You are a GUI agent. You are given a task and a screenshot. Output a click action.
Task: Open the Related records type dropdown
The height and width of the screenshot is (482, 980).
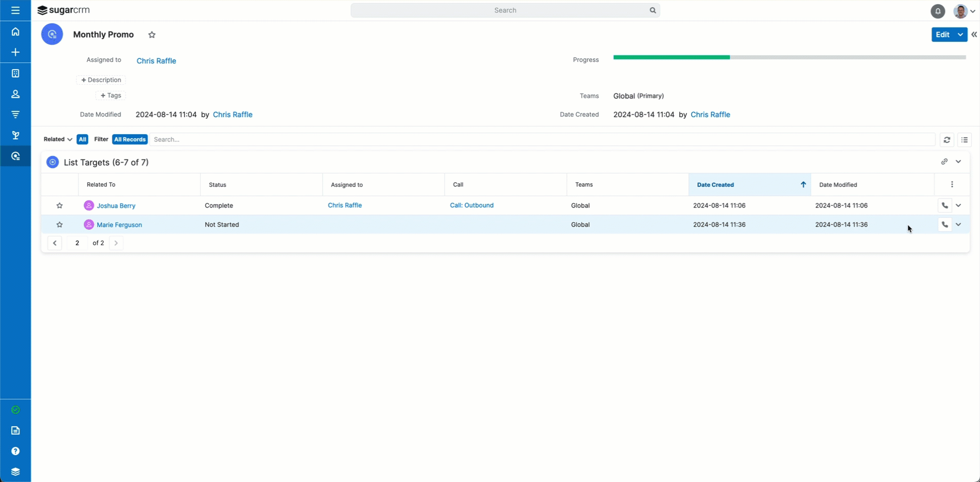(x=57, y=139)
